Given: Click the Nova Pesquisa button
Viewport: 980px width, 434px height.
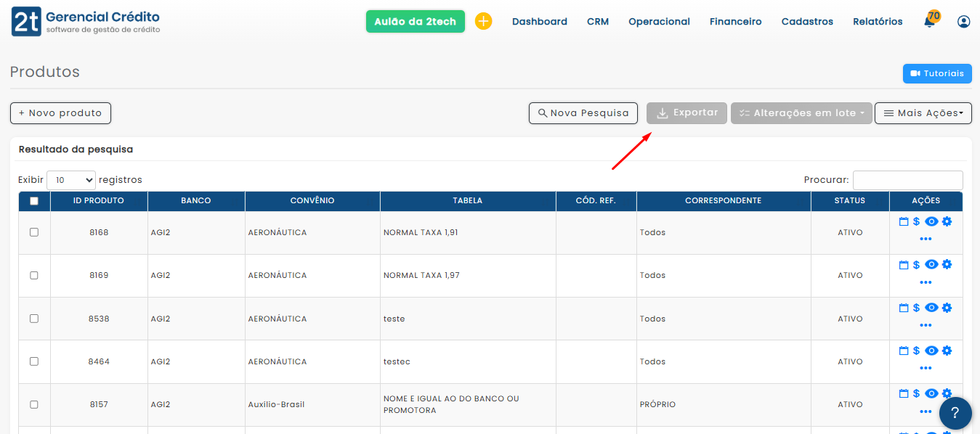Looking at the screenshot, I should pos(583,113).
